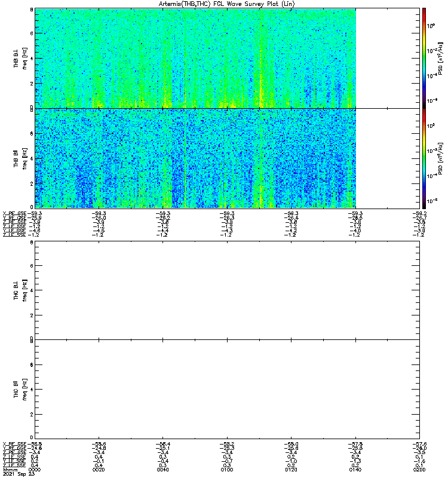Click the 'PSD [nT²/Hz]' label of the top color bar

440,59
